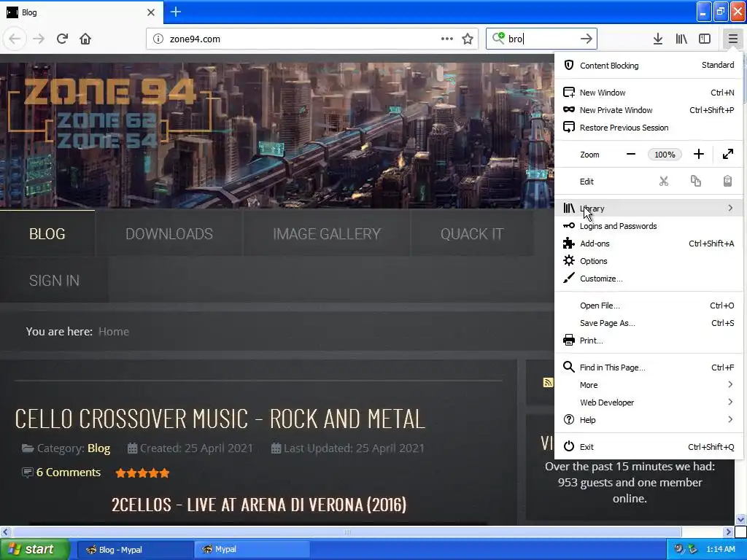The width and height of the screenshot is (747, 560).
Task: Click the Paste clipboard icon
Action: click(727, 182)
